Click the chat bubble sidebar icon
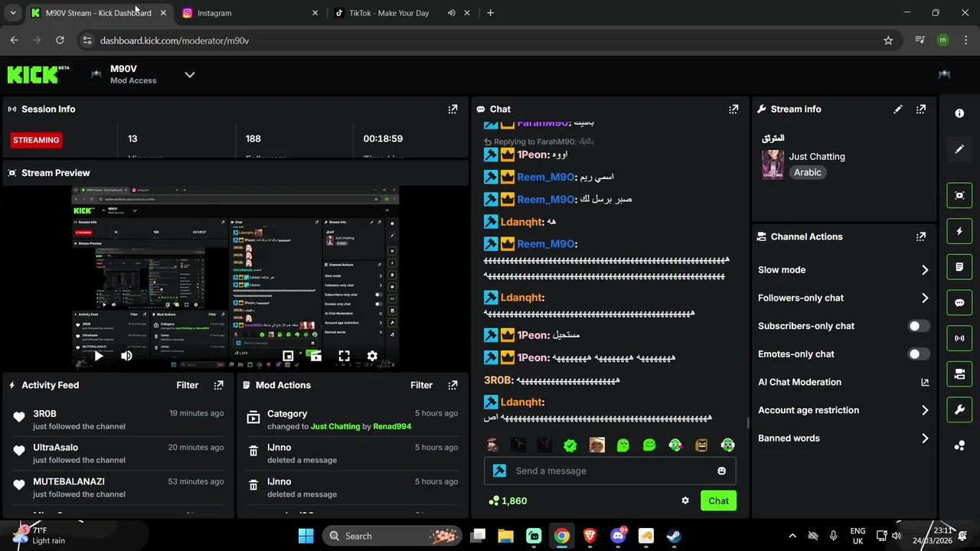Viewport: 980px width, 551px height. (x=959, y=302)
